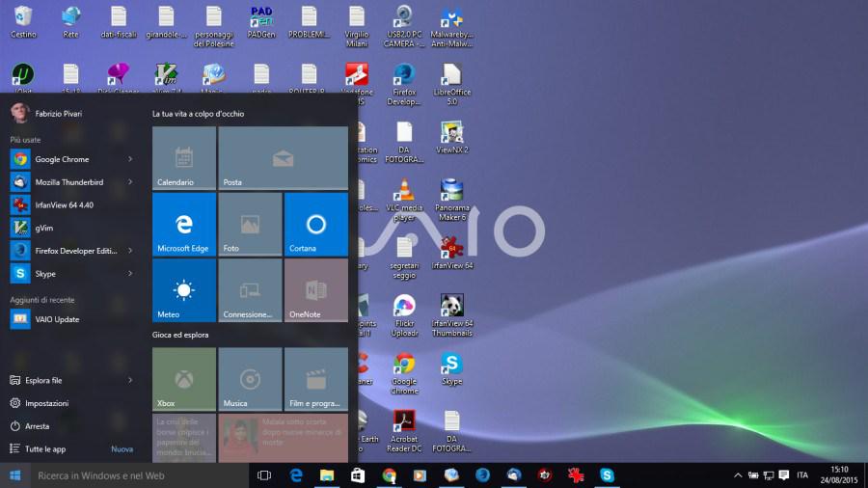The image size is (868, 488).
Task: Open Panorama Maker 6 desktop icon
Action: (x=451, y=201)
